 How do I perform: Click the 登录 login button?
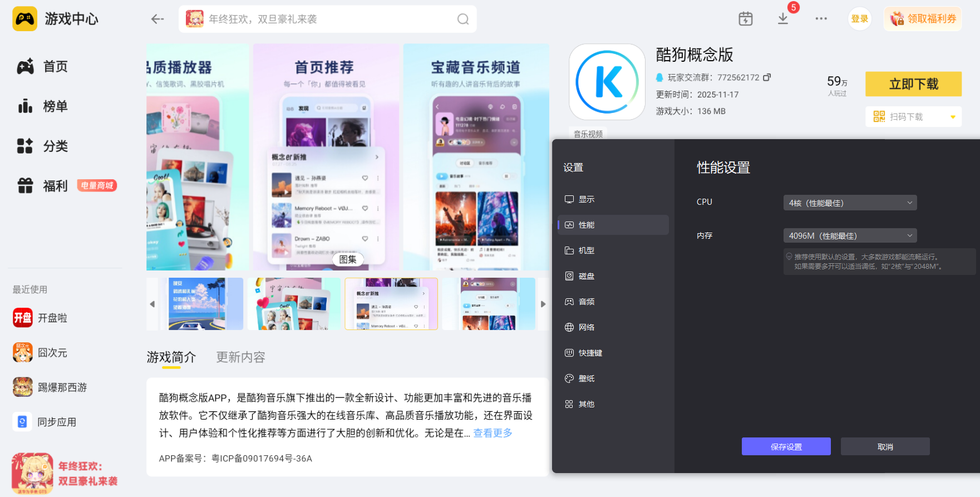860,19
